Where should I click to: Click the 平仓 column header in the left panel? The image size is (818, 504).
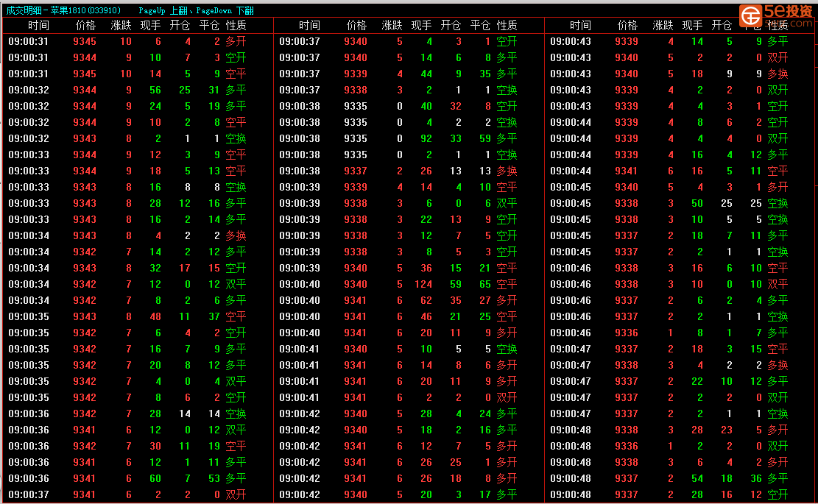(x=209, y=26)
